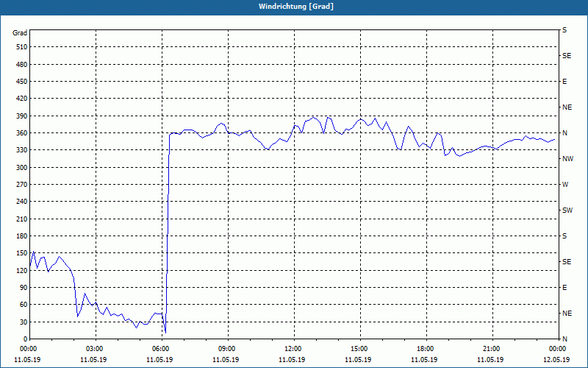Image resolution: width=588 pixels, height=368 pixels.
Task: Click the 06:00 time label
Action: tap(160, 349)
